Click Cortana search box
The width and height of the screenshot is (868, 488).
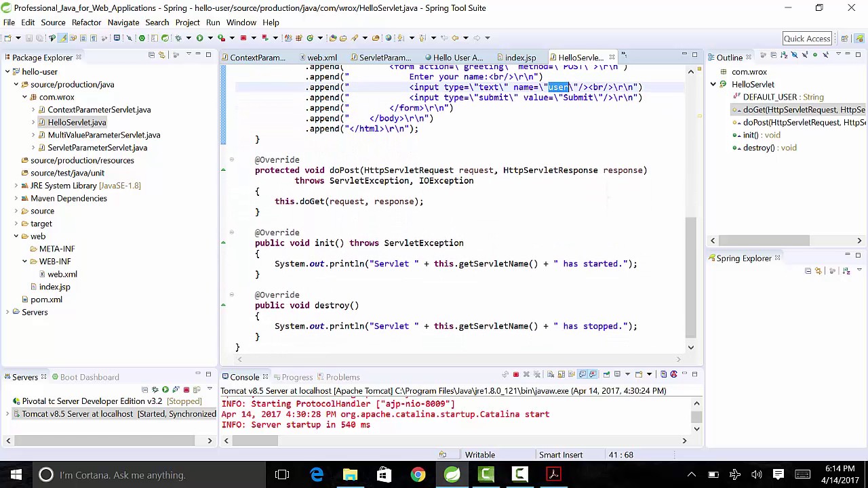147,475
